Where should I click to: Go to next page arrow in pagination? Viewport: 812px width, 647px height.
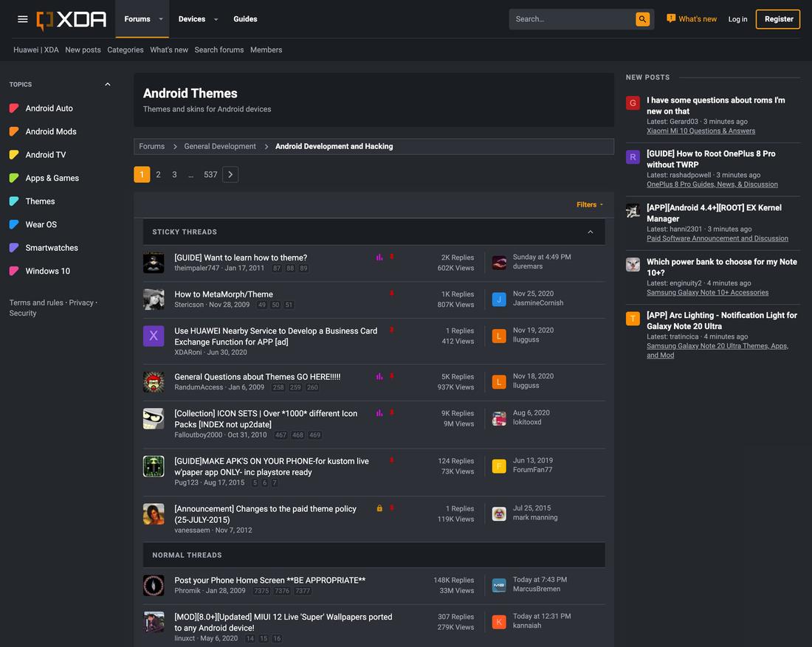pyautogui.click(x=230, y=175)
